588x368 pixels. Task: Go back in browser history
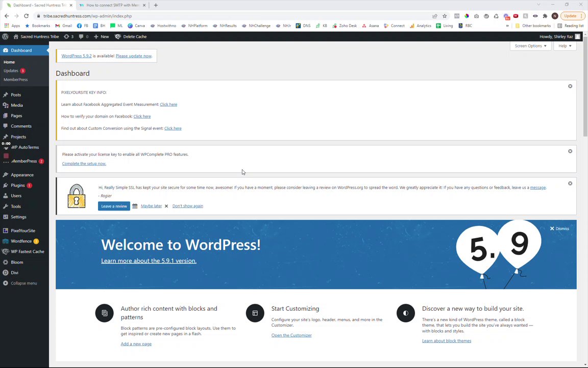tap(6, 16)
